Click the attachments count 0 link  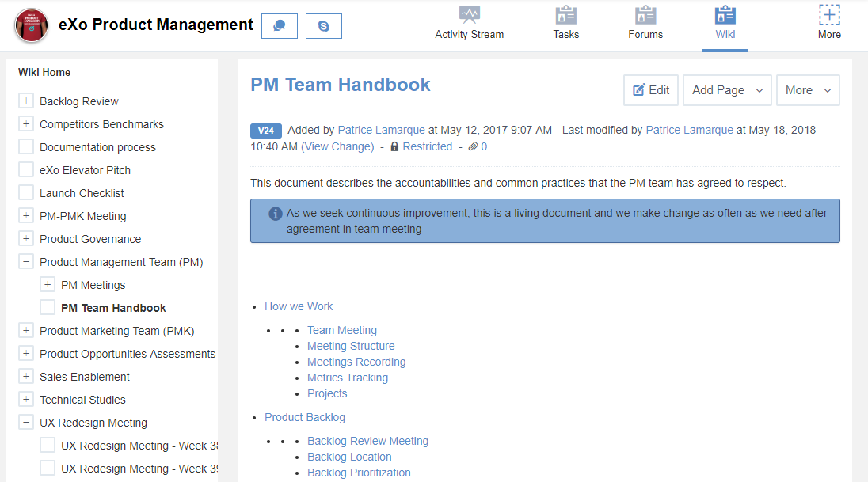pyautogui.click(x=484, y=146)
